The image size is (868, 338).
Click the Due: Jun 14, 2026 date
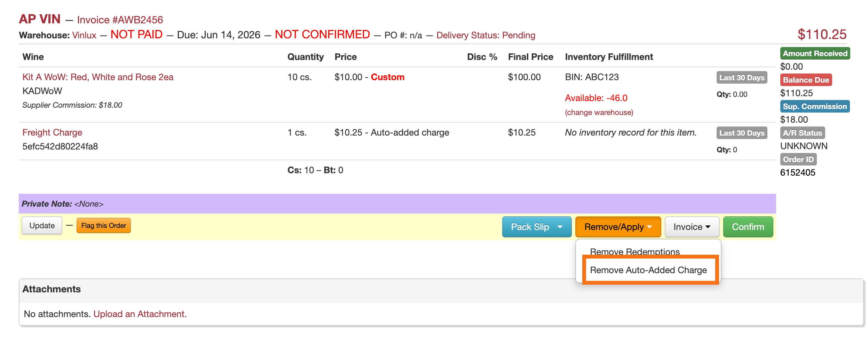219,35
